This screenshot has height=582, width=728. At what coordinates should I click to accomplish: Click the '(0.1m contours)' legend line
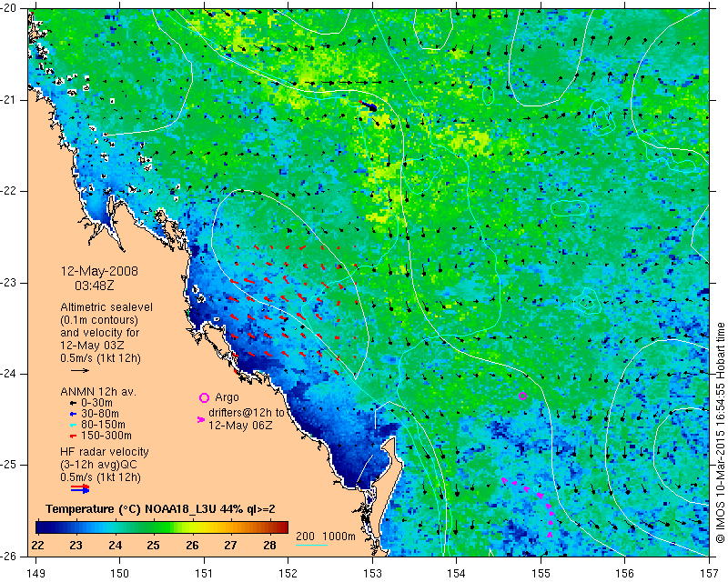99,320
